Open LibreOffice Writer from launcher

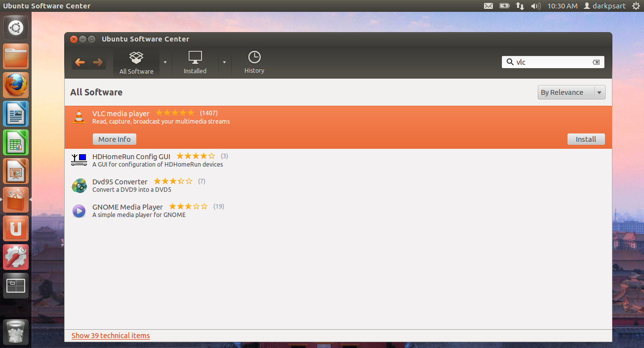[16, 114]
